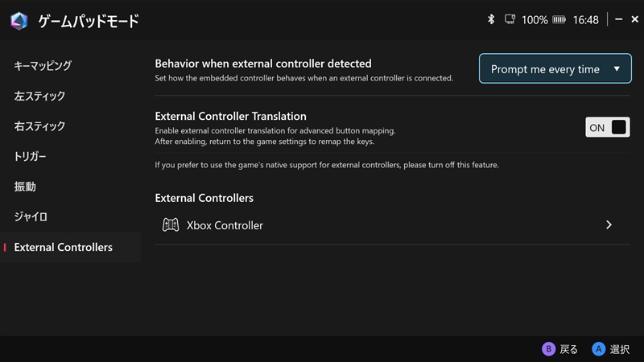Click the display connection status icon
The height and width of the screenshot is (362, 644).
pyautogui.click(x=510, y=19)
